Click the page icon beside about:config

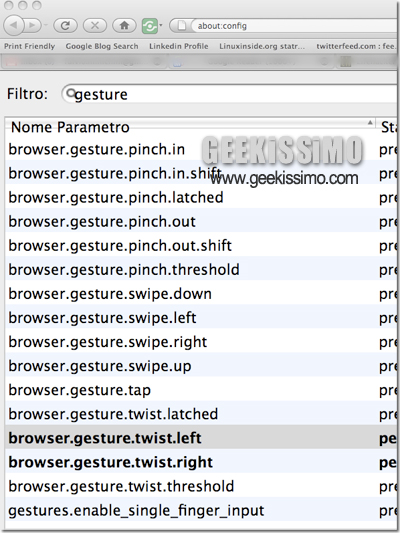pos(182,26)
